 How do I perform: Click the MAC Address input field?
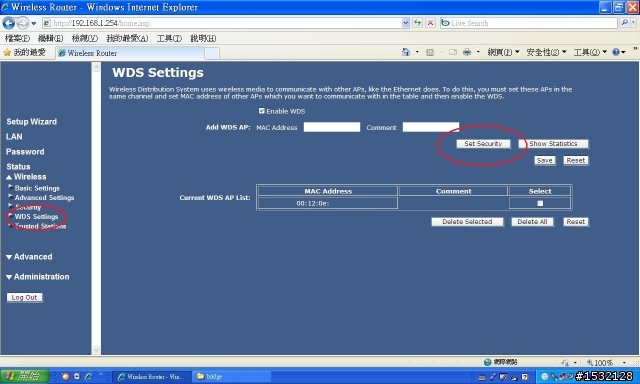(332, 127)
